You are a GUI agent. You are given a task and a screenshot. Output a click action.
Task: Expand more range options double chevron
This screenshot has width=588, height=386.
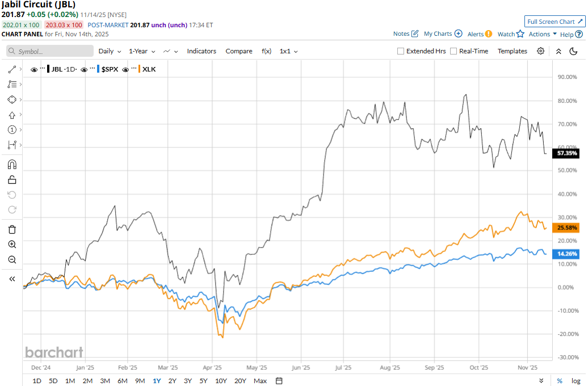click(541, 381)
